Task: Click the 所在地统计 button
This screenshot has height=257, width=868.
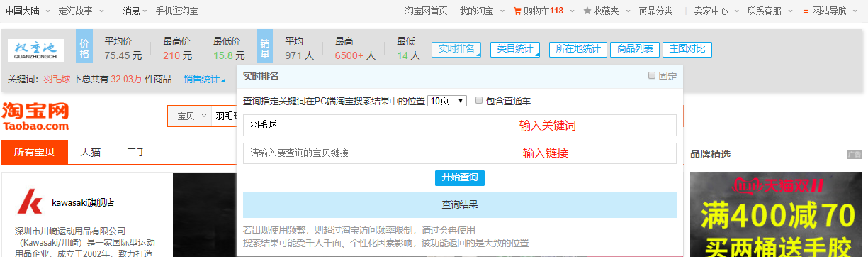Action: pos(577,49)
